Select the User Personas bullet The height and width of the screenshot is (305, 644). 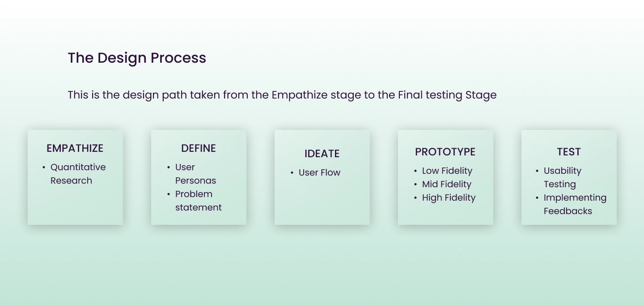pyautogui.click(x=195, y=174)
